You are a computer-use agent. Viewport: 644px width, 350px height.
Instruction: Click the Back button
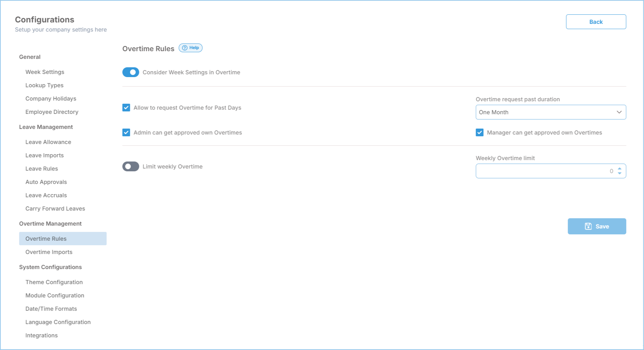tap(596, 22)
